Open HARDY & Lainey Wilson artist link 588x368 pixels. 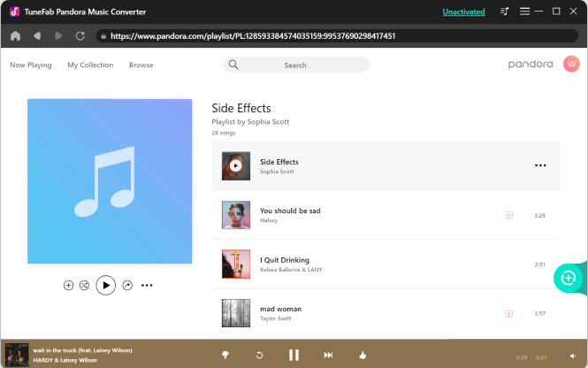[x=65, y=360]
